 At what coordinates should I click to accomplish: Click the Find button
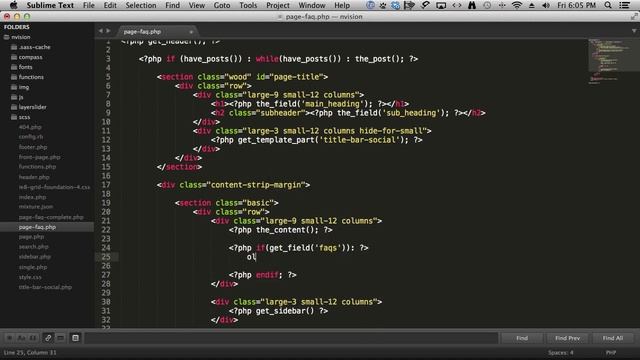click(522, 338)
